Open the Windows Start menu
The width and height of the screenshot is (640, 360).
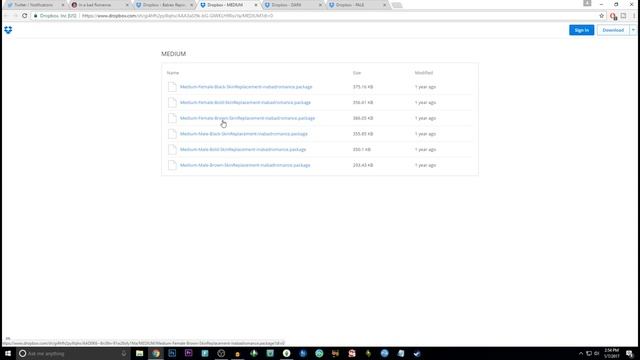(8, 353)
